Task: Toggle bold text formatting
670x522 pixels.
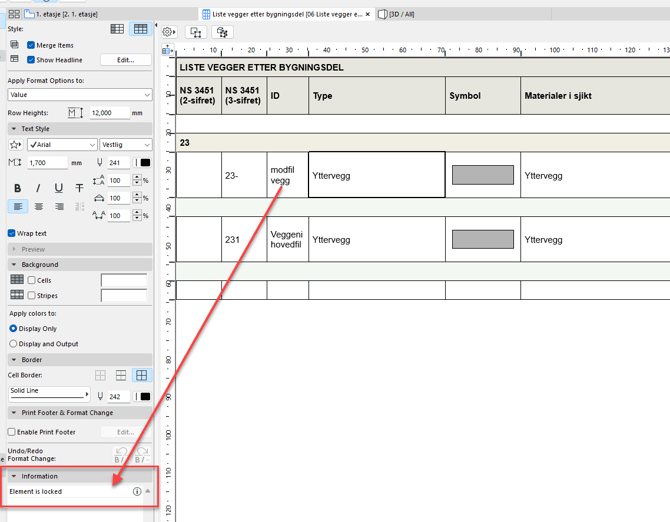Action: 17,188
